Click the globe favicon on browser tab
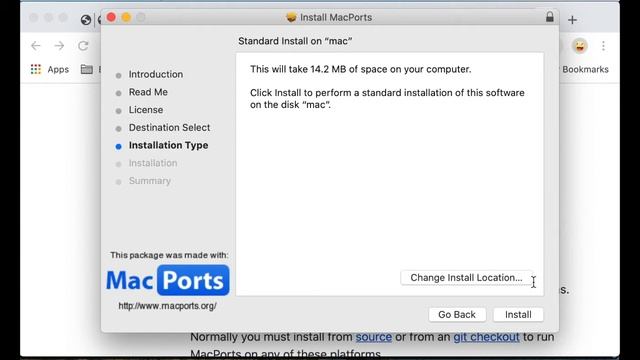The width and height of the screenshot is (640, 360). [86, 20]
